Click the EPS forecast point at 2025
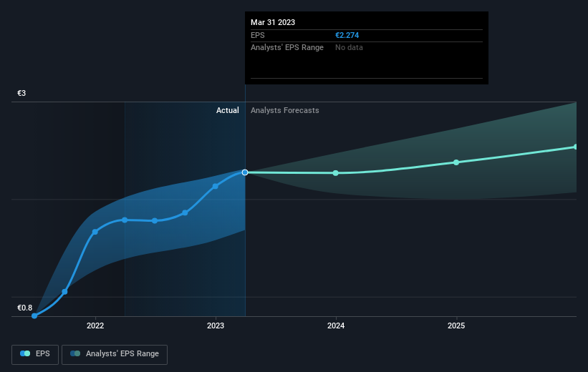The width and height of the screenshot is (588, 372). (456, 162)
